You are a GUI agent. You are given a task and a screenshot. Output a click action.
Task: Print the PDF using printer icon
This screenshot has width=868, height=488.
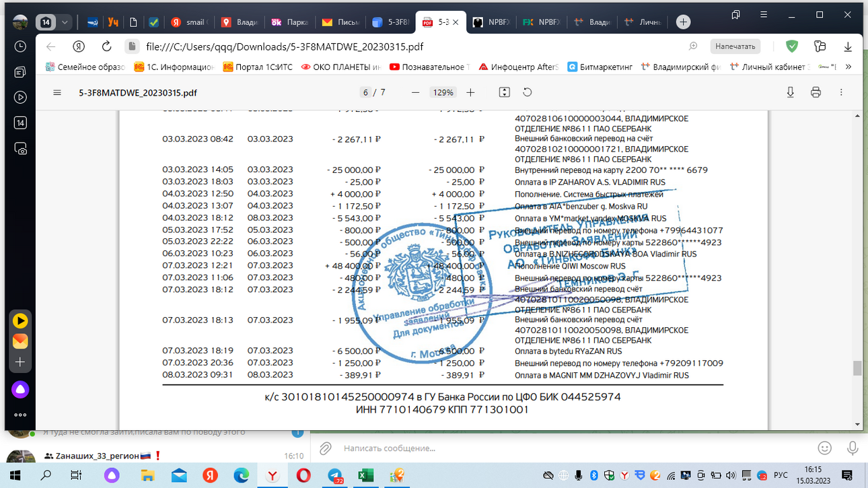point(816,92)
